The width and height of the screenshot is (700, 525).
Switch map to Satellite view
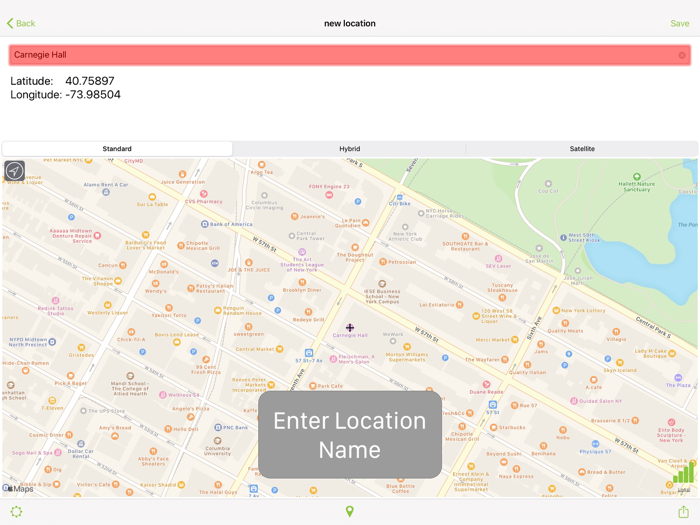tap(582, 149)
